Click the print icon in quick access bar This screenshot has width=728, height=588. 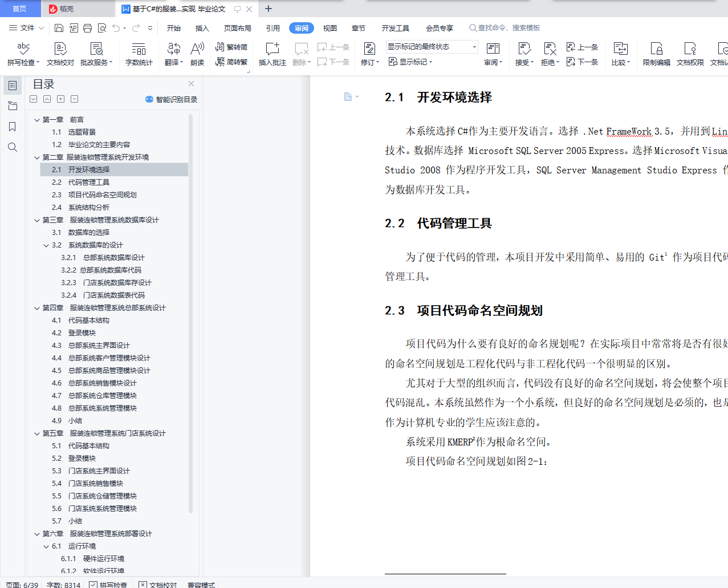tap(87, 28)
